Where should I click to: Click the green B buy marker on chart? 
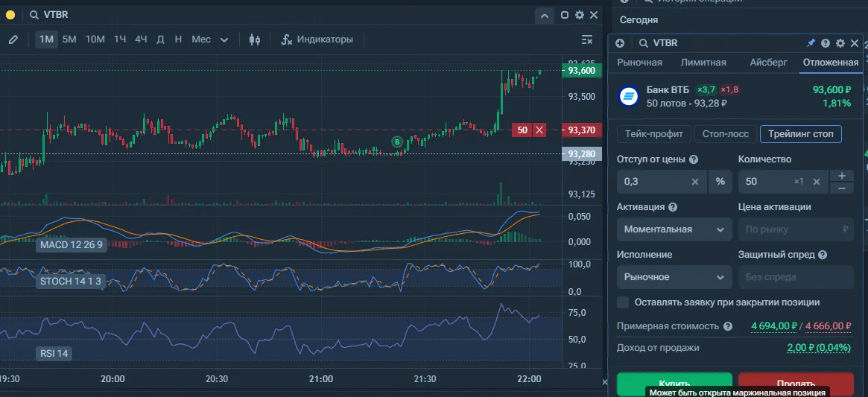click(397, 142)
